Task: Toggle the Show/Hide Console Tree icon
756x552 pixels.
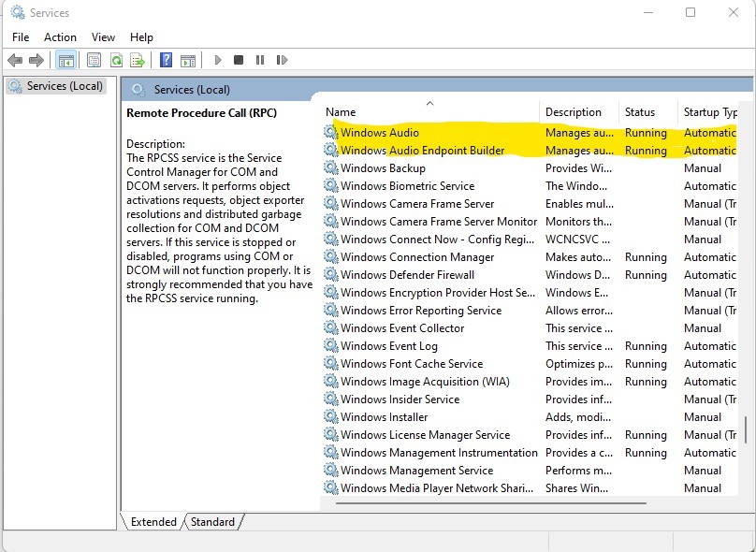Action: [66, 60]
